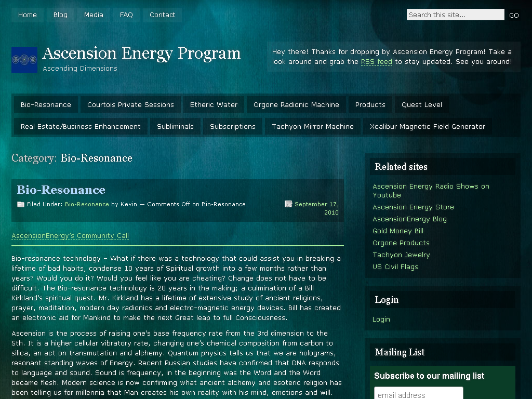Open the Orgone Radionic Machine category
Viewport: 532px width, 399px height.
[296, 104]
